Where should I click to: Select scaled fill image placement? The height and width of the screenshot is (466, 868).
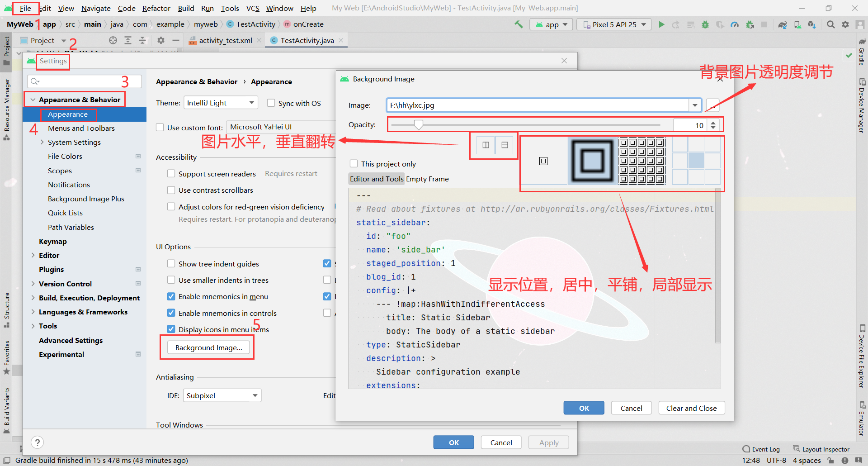(592, 161)
